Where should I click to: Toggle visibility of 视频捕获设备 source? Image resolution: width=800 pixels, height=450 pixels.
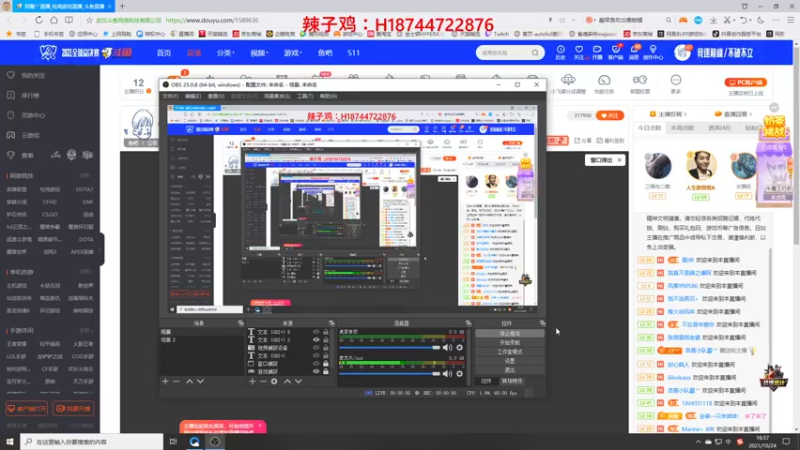[316, 348]
